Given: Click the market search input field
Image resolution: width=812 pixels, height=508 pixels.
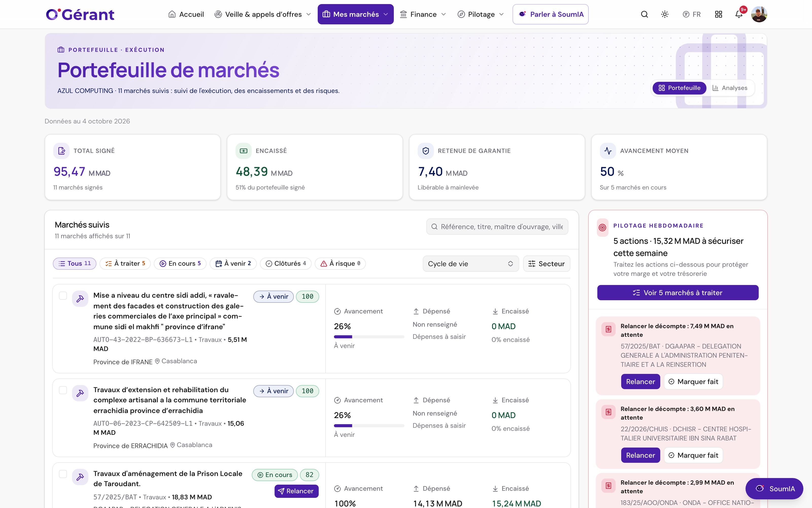Looking at the screenshot, I should [x=497, y=227].
